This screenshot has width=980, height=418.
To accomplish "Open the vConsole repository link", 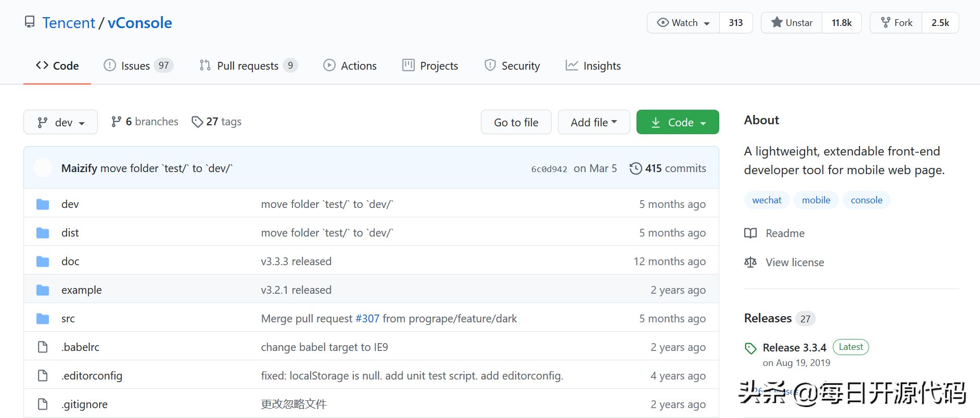I will click(x=140, y=23).
